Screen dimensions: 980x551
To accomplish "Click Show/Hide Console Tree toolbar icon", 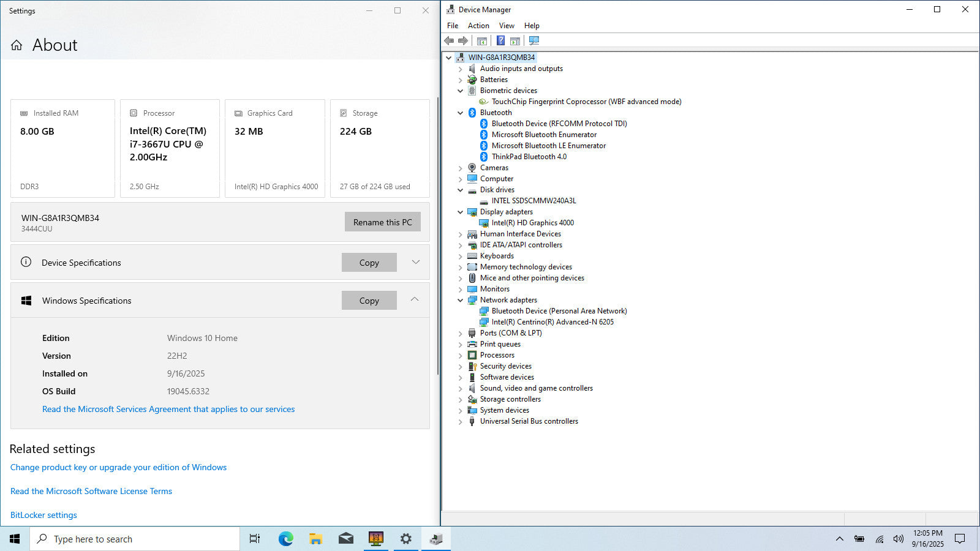I will pos(482,41).
